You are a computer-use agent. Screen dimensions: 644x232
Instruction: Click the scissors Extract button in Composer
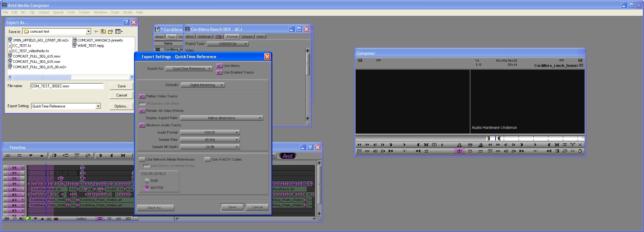point(580,145)
